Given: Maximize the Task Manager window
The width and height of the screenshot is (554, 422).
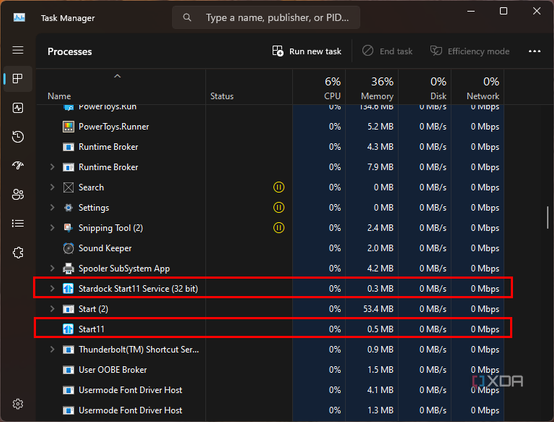Looking at the screenshot, I should tap(503, 11).
